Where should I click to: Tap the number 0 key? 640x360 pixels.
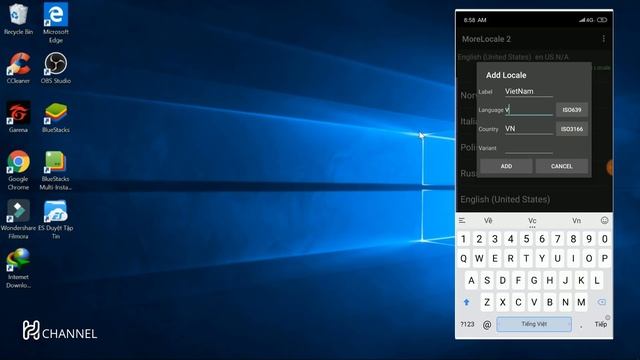click(605, 239)
